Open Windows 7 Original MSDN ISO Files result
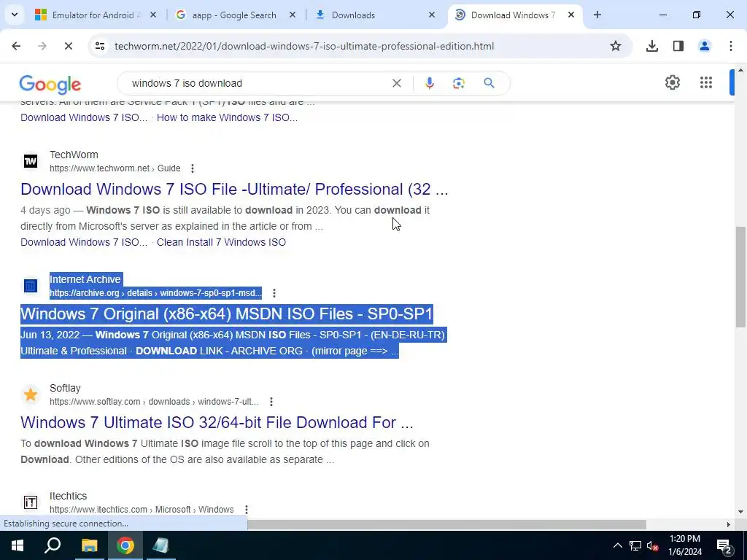This screenshot has width=747, height=560. (x=227, y=314)
